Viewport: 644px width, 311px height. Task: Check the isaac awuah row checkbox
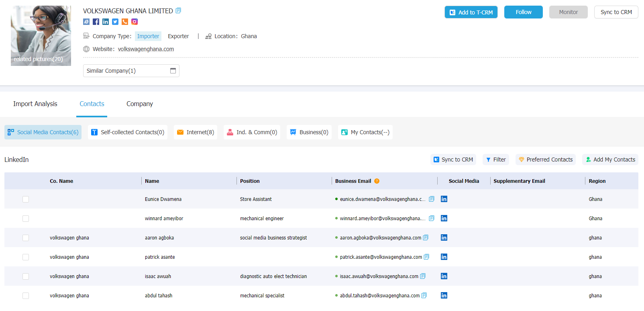click(26, 276)
